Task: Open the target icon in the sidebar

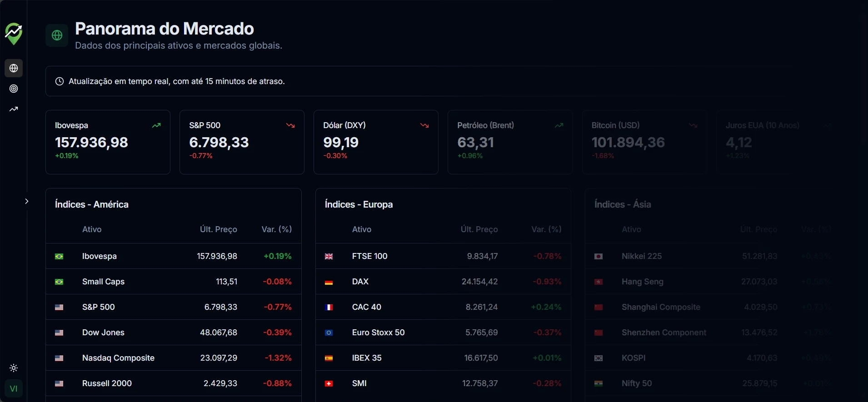Action: [x=14, y=89]
